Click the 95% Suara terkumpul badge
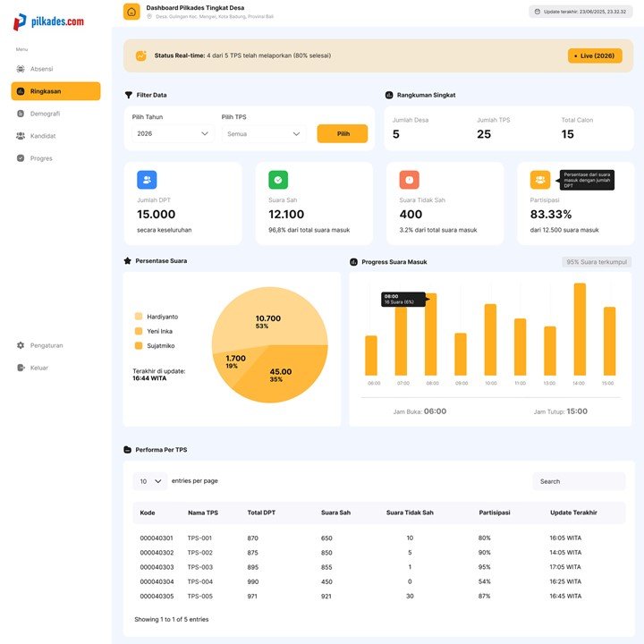The image size is (644, 644). click(597, 262)
